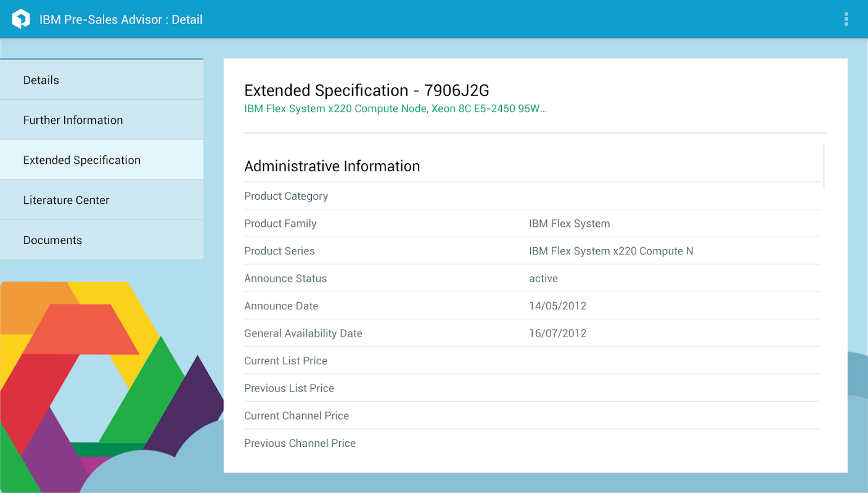Click the Product Series label
The height and width of the screenshot is (493, 868).
279,251
